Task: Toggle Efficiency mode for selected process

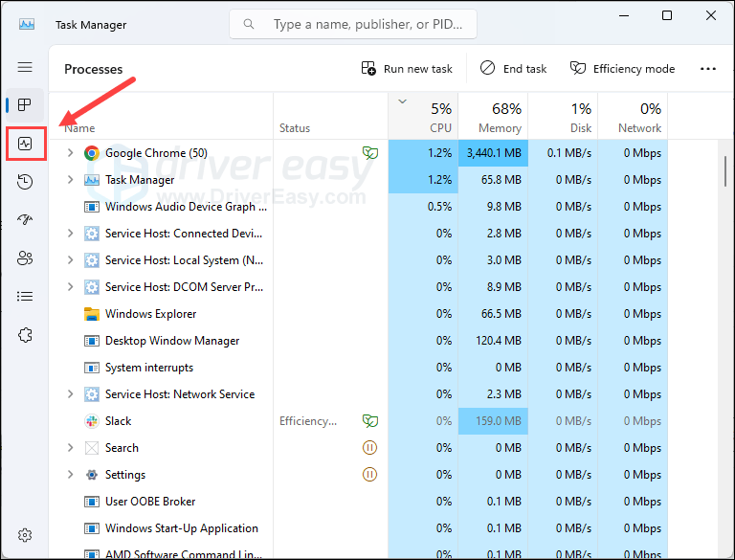Action: click(x=622, y=69)
